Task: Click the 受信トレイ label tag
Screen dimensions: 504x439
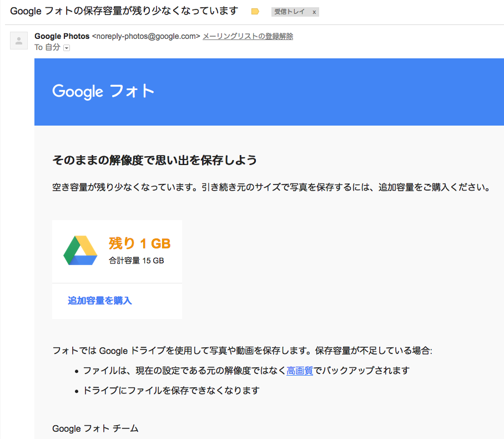Action: (x=289, y=12)
